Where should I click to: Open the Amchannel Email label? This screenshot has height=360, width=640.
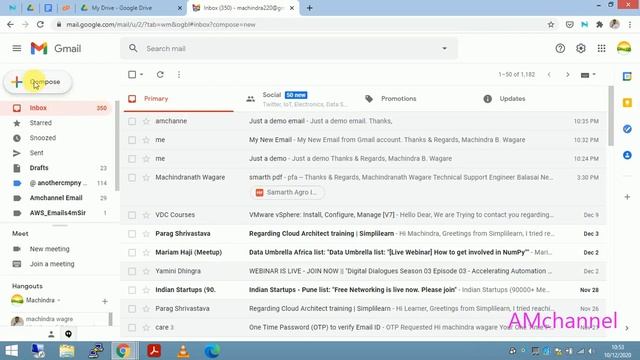(x=56, y=198)
